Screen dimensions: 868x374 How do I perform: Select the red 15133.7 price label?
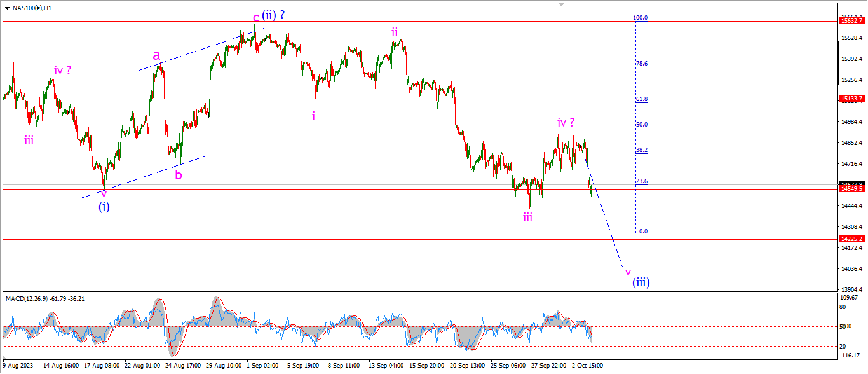pos(851,99)
